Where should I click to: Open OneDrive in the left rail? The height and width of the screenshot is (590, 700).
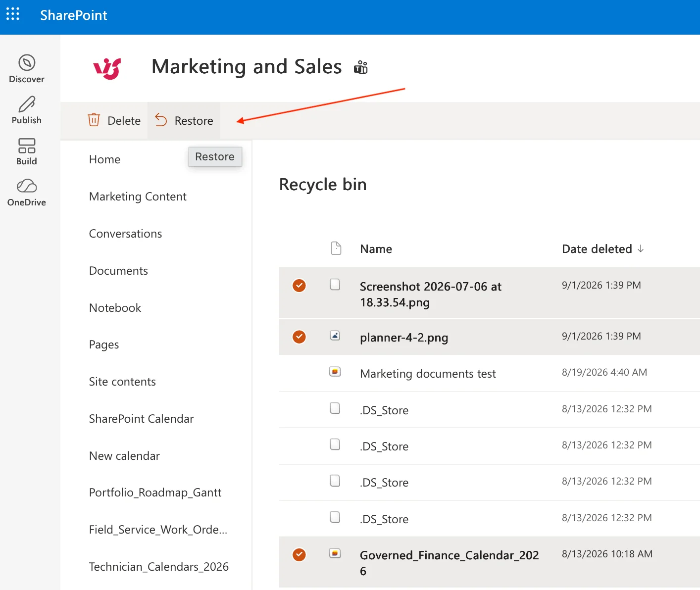click(27, 193)
